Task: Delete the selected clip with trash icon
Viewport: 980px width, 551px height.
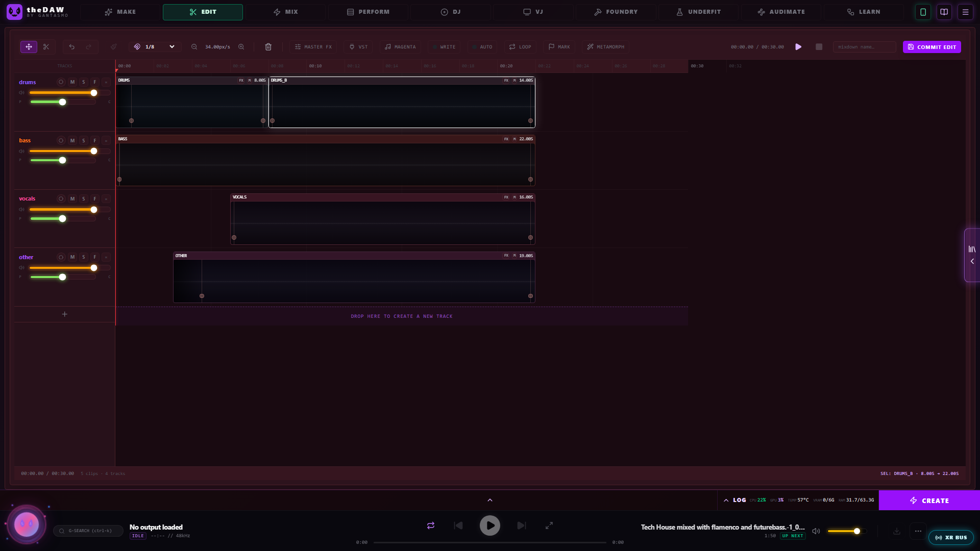Action: pos(268,47)
